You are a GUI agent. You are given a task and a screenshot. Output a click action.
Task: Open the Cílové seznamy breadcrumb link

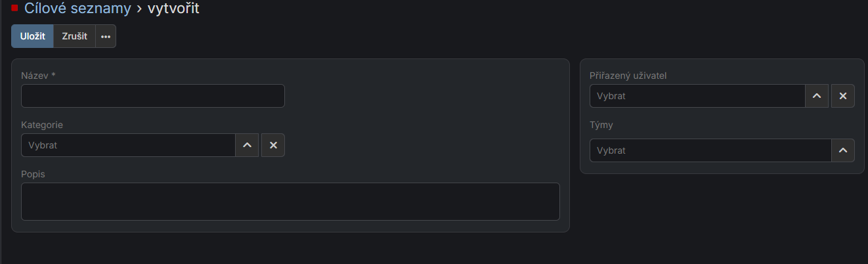click(77, 9)
